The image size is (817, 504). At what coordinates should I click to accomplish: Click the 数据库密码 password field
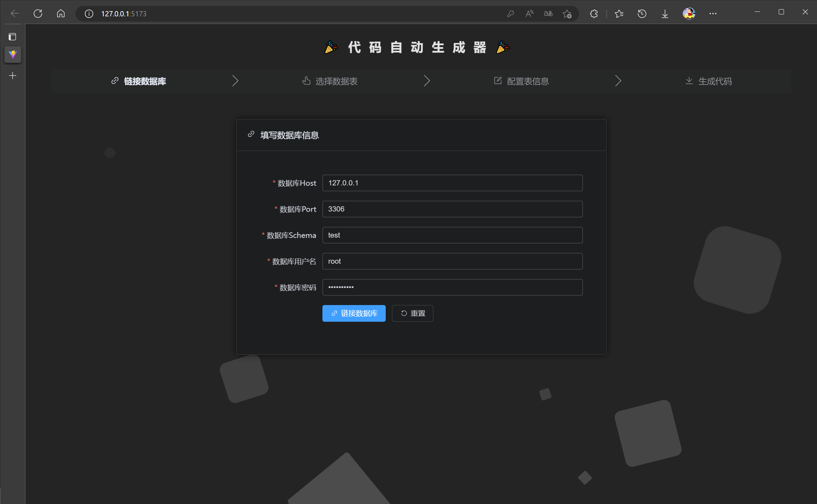452,287
